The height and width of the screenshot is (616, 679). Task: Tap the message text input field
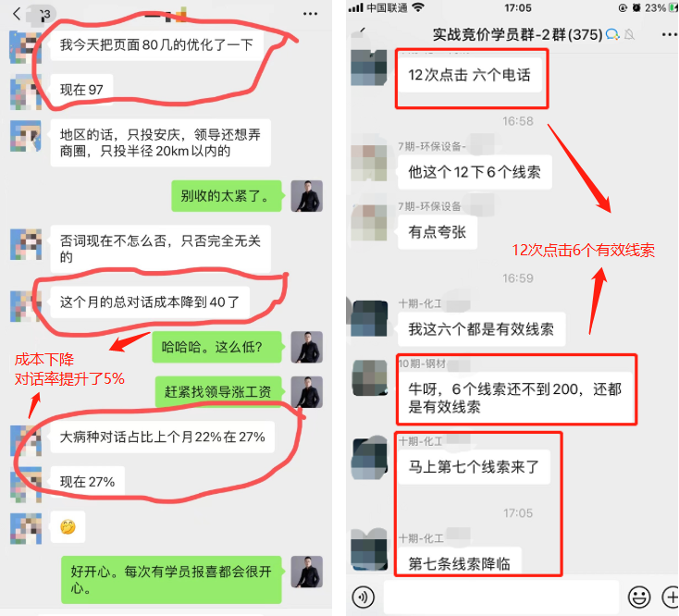(501, 597)
